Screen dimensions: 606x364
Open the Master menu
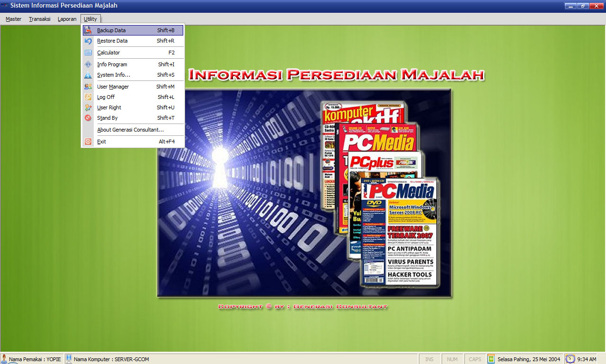(13, 19)
